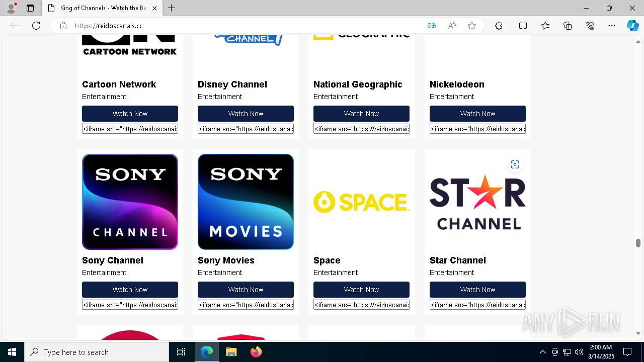This screenshot has width=644, height=362.
Task: Open the notification center icon
Action: [627, 352]
